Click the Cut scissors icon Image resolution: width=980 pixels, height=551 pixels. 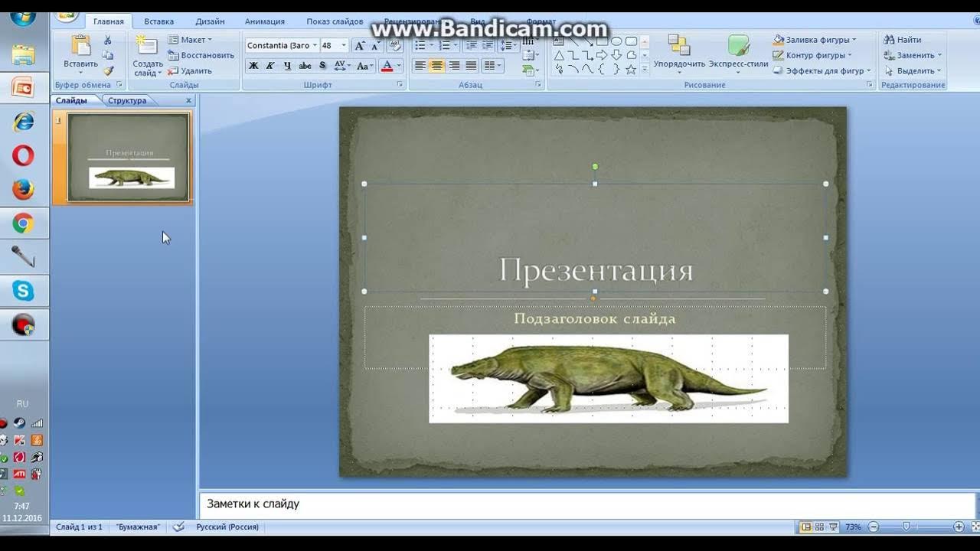click(x=108, y=40)
